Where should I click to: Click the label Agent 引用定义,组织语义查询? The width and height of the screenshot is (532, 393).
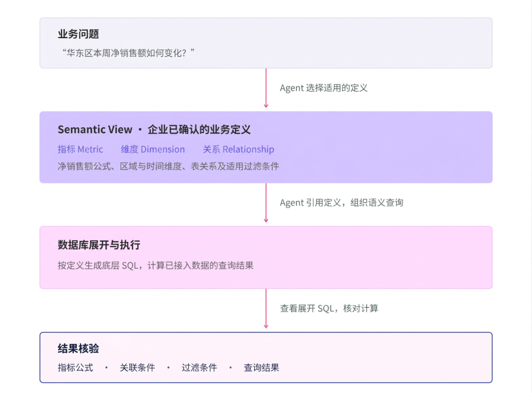click(x=342, y=203)
